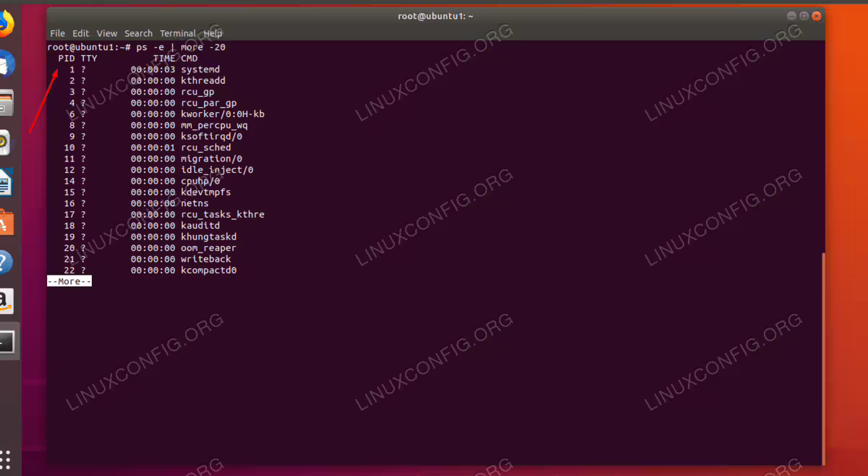The image size is (868, 476).
Task: Click the terminal's vertical scrollbar
Action: [x=823, y=360]
